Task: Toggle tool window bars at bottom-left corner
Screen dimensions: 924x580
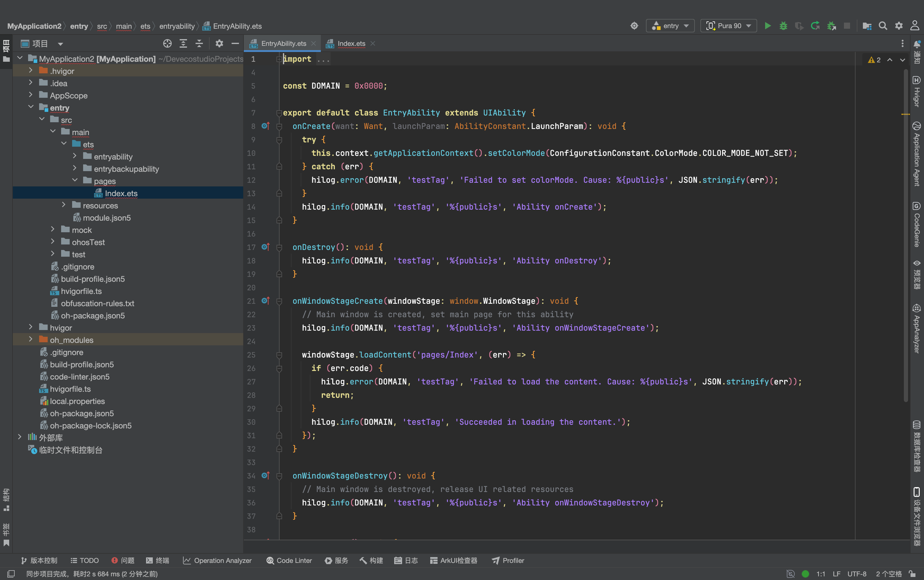Action: (11, 574)
